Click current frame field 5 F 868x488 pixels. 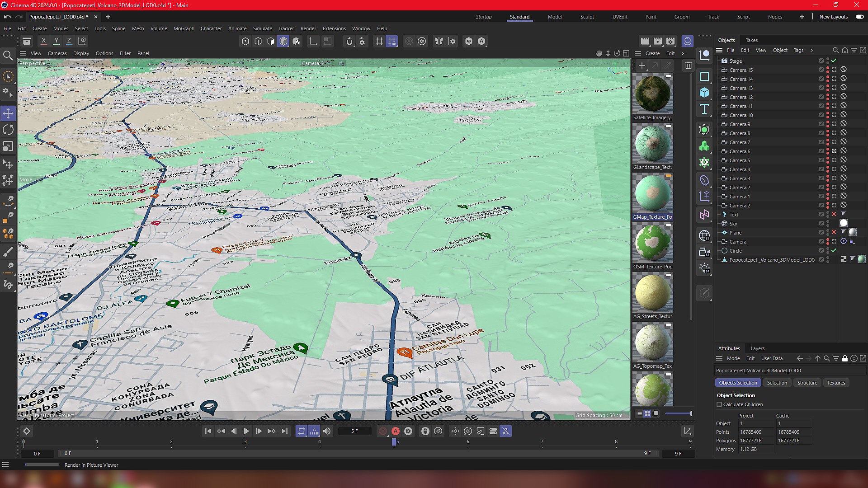pyautogui.click(x=355, y=431)
